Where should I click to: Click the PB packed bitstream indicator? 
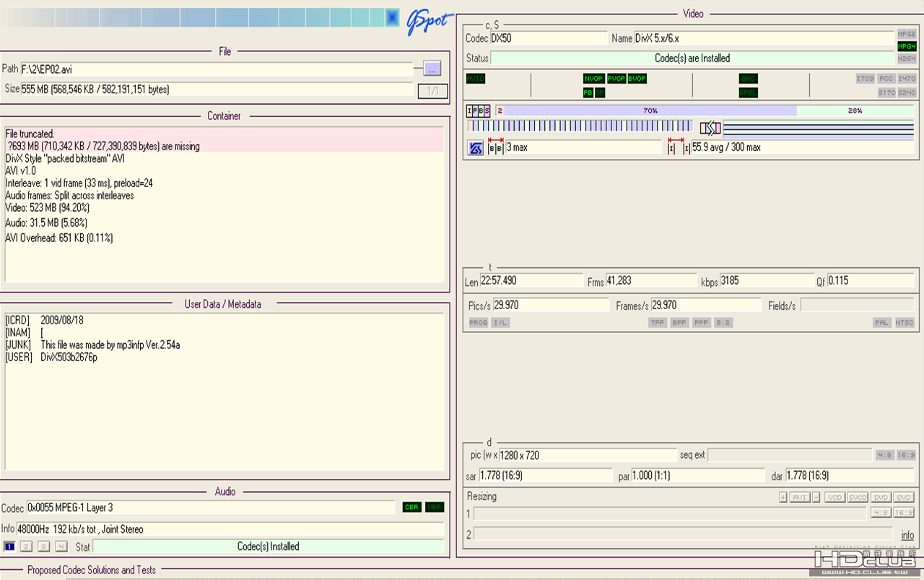tap(588, 93)
